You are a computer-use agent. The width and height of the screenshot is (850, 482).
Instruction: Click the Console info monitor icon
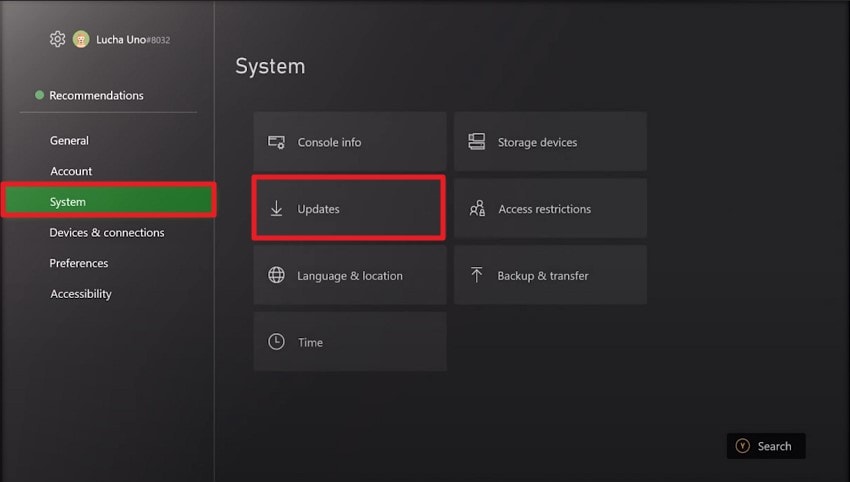click(276, 142)
